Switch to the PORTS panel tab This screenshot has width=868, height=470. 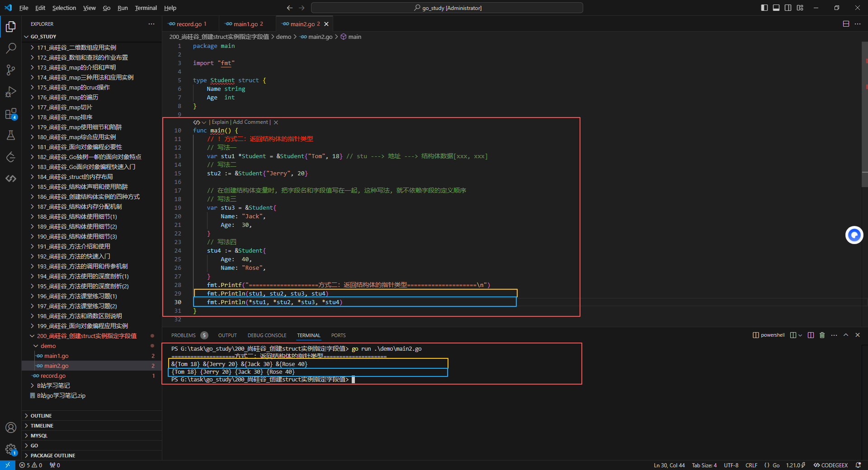pos(338,335)
